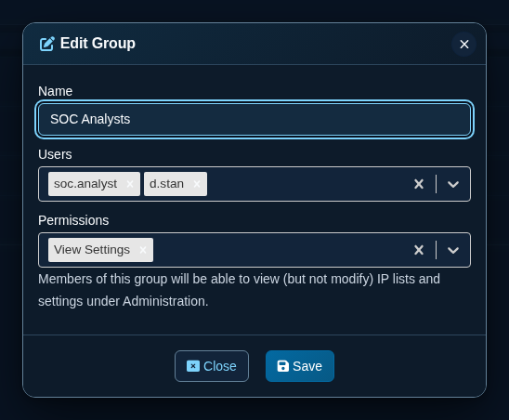This screenshot has height=420, width=509.
Task: Remove the soc.analyst user tag
Action: click(130, 184)
